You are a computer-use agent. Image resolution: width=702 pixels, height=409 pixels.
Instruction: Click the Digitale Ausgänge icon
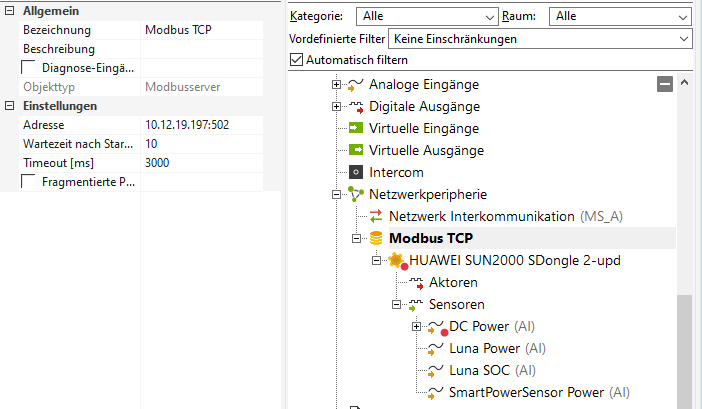pyautogui.click(x=356, y=106)
